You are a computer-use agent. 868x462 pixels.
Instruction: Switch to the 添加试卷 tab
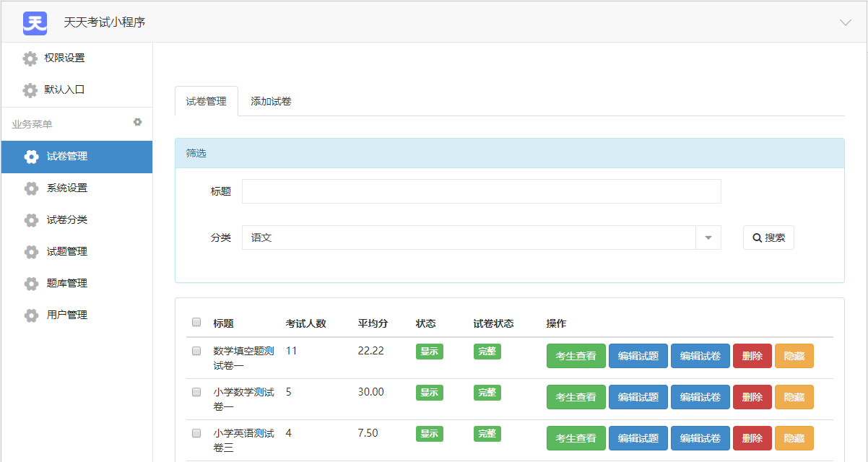[x=271, y=101]
